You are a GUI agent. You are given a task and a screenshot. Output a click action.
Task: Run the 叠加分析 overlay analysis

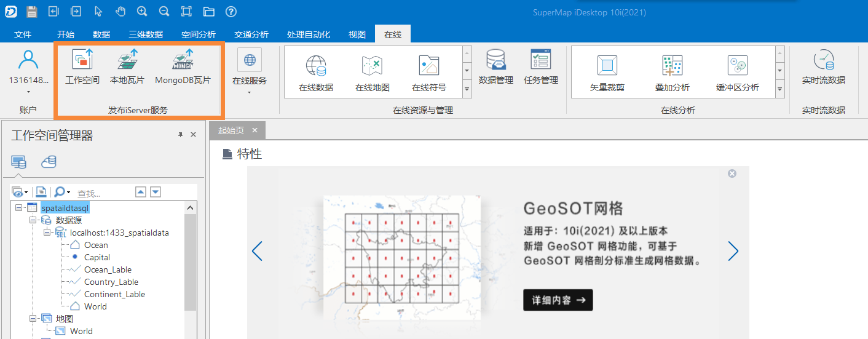coord(673,73)
